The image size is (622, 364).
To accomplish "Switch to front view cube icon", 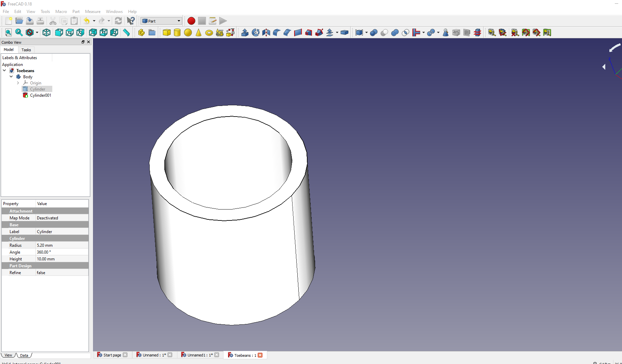I will click(x=59, y=32).
